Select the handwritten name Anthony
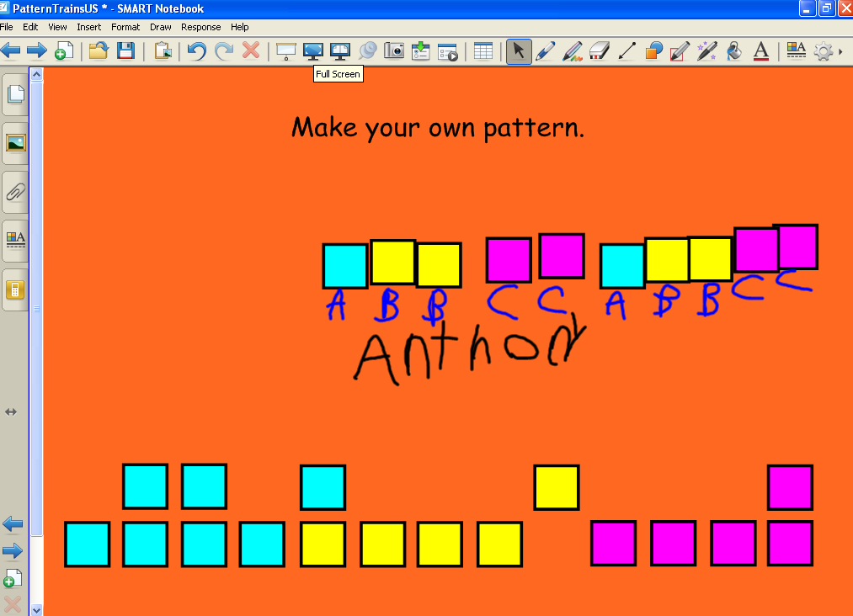This screenshot has width=853, height=616. [x=470, y=349]
